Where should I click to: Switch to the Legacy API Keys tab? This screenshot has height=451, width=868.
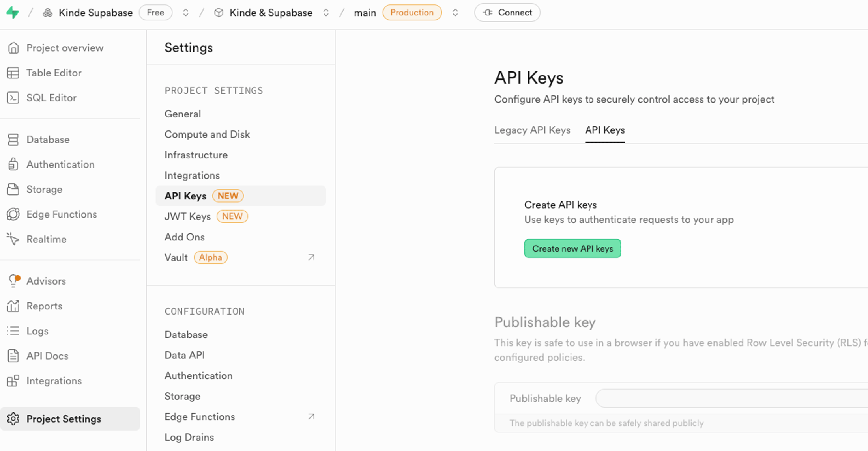coord(532,130)
